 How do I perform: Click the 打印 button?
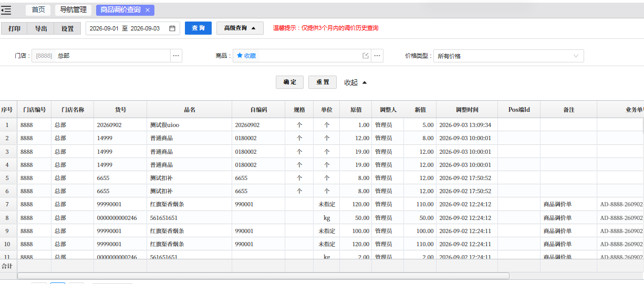pos(15,28)
